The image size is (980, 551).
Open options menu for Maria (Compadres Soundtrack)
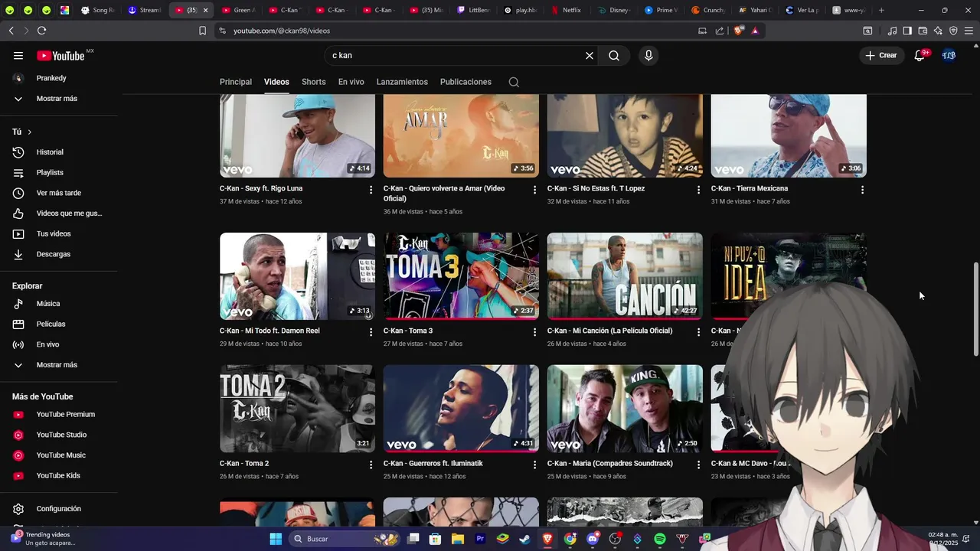click(698, 465)
